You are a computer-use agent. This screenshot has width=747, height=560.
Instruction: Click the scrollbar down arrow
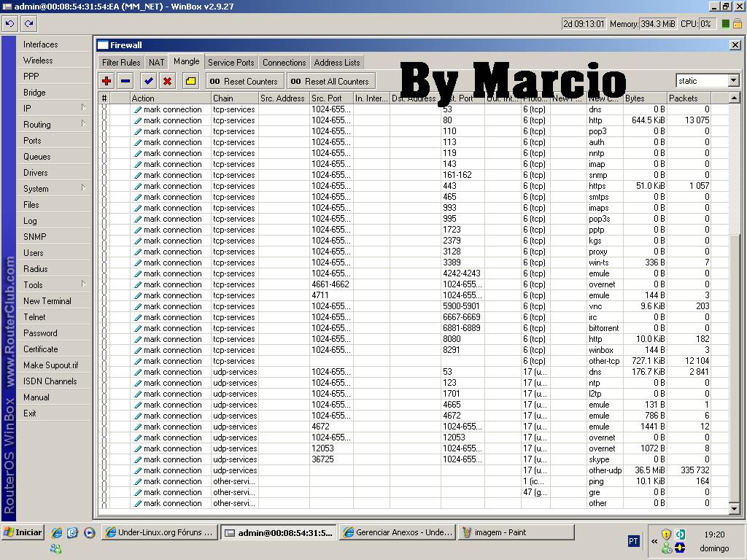pyautogui.click(x=734, y=508)
